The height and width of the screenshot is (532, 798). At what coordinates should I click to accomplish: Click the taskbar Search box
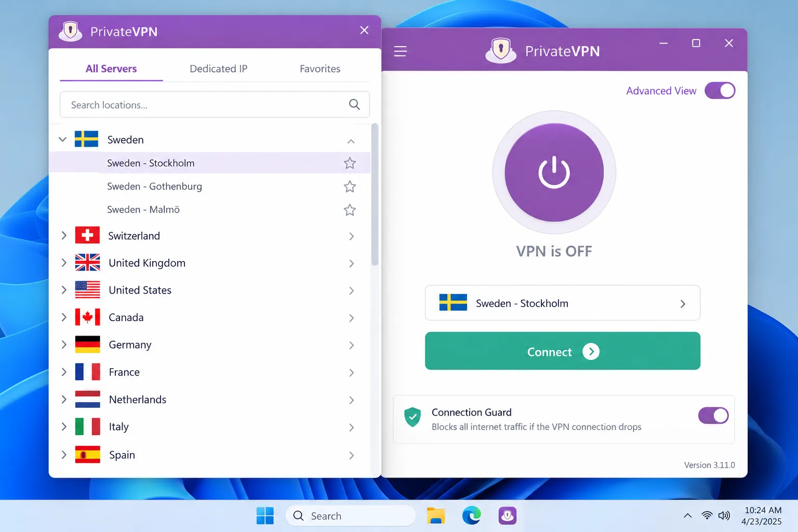[351, 515]
